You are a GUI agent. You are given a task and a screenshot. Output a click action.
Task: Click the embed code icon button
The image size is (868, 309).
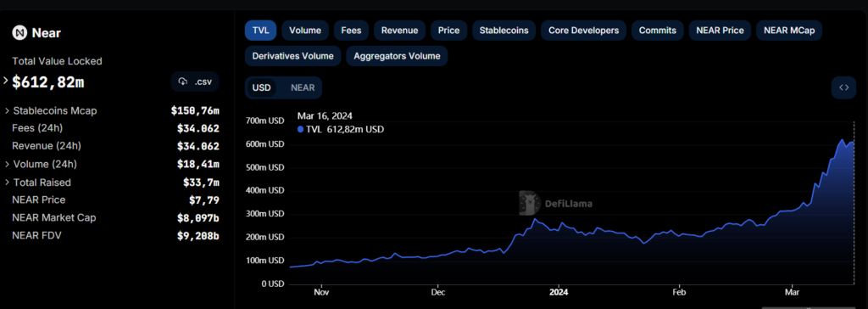click(x=843, y=87)
